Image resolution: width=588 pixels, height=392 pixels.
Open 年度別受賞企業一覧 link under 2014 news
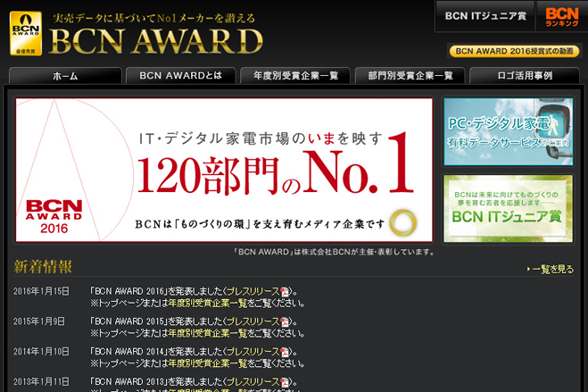point(208,363)
